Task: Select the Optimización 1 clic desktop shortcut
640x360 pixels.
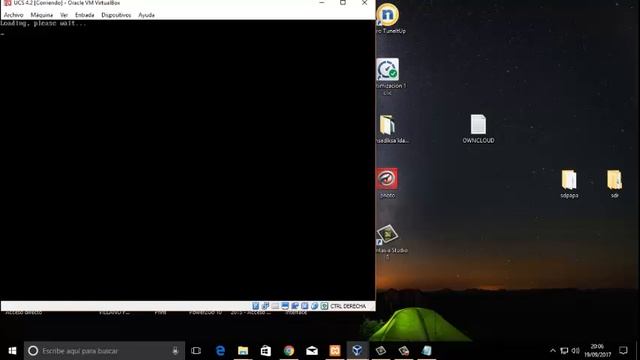Action: click(388, 77)
